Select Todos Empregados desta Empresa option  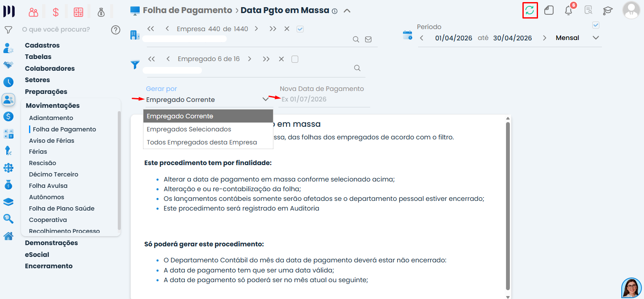[x=208, y=142]
